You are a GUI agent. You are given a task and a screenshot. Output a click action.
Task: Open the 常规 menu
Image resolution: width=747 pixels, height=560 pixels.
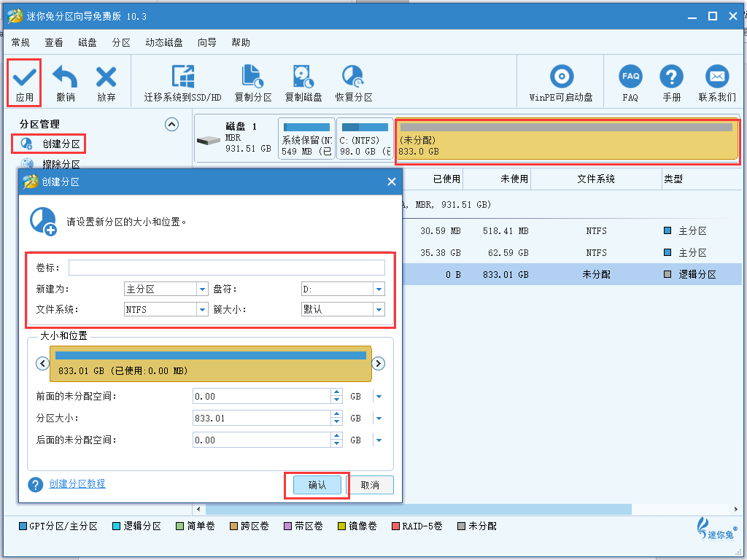[20, 42]
